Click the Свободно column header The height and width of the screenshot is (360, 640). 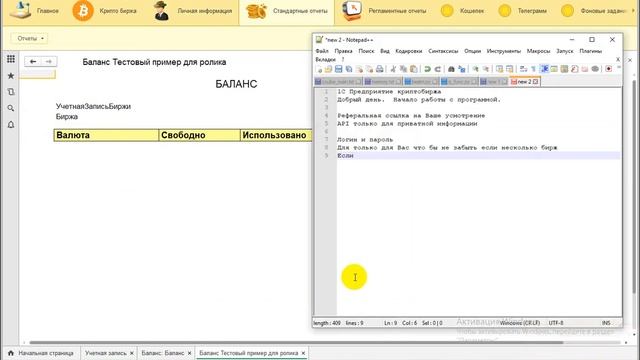pos(199,135)
